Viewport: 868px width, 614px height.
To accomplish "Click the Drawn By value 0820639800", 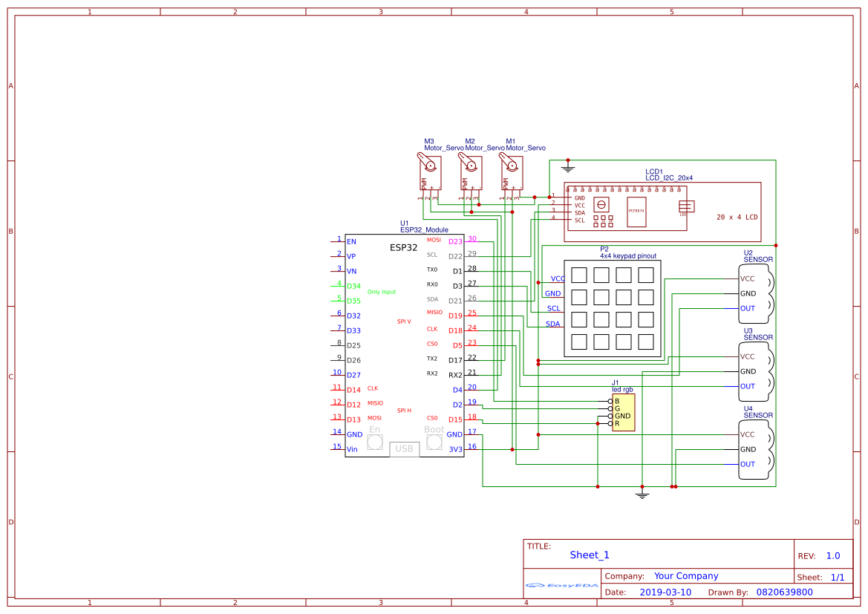I will coord(784,592).
